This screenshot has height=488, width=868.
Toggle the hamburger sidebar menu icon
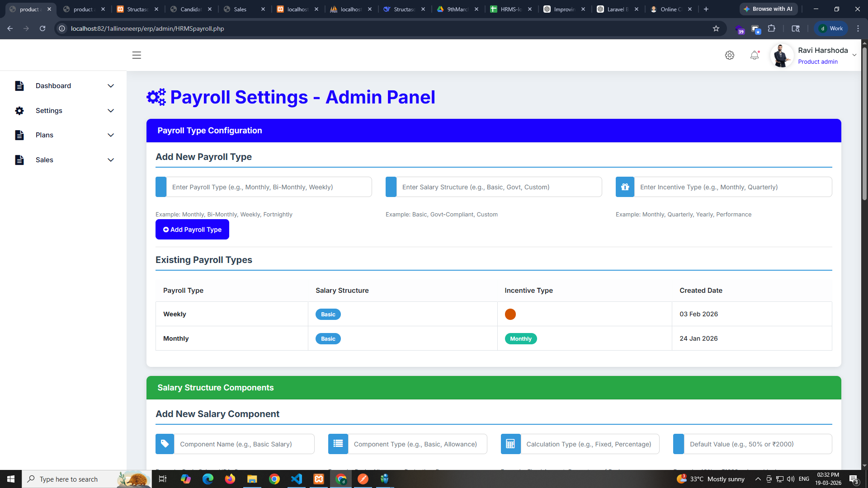[137, 55]
